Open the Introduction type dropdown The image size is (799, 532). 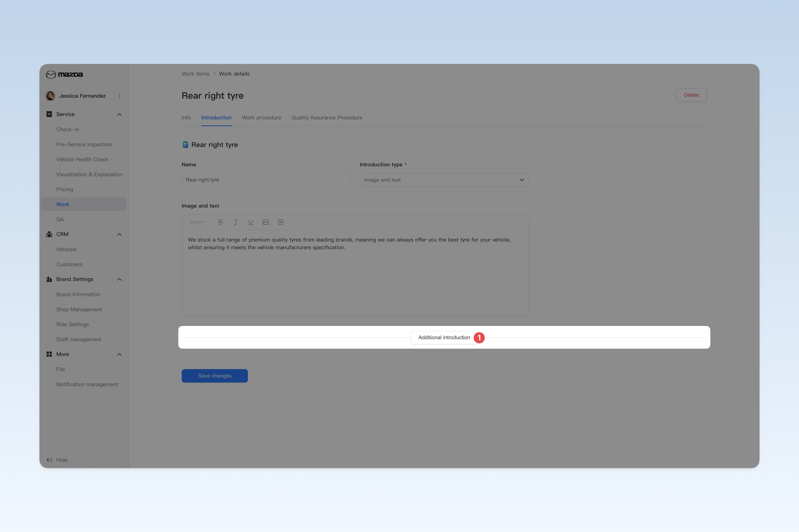point(444,180)
